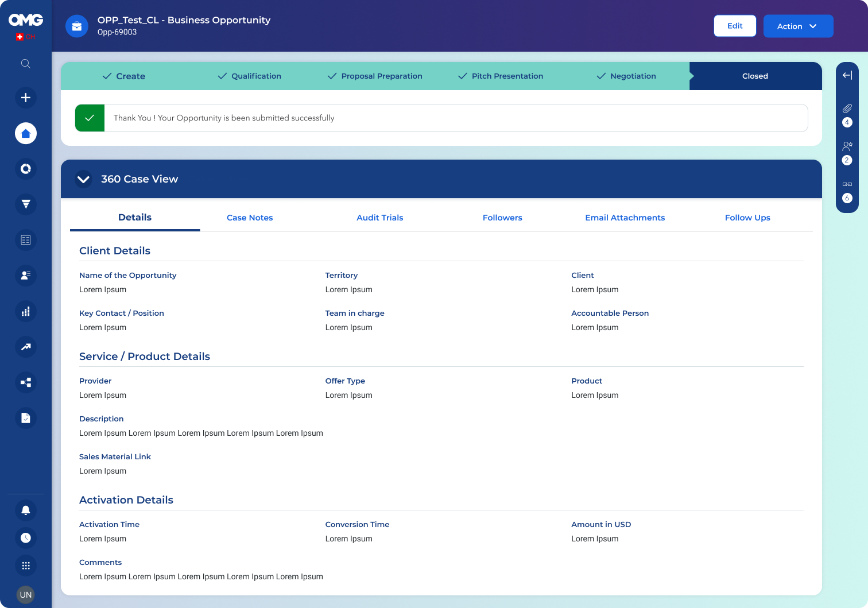The image size is (868, 608).
Task: Open the Action dropdown menu
Action: (x=798, y=26)
